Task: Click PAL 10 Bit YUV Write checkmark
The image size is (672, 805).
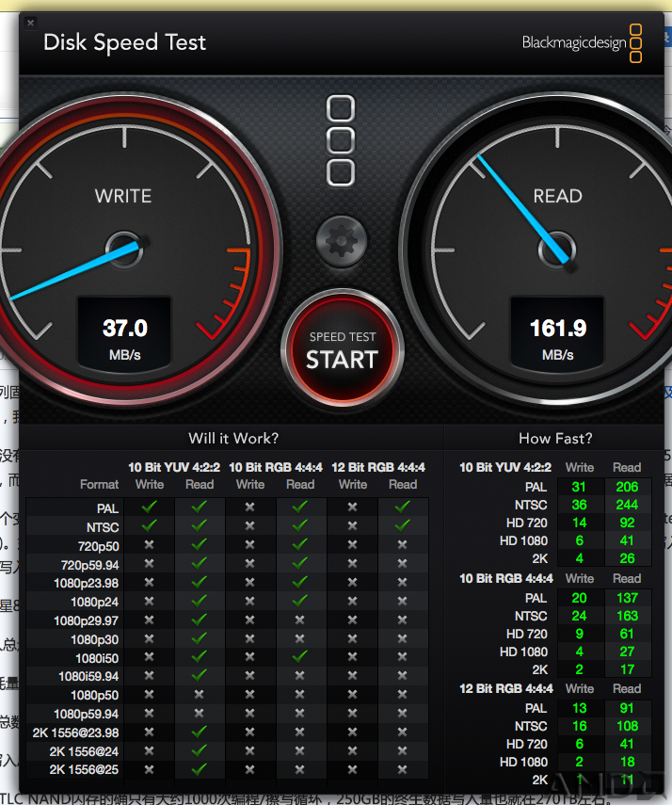Action: 150,507
